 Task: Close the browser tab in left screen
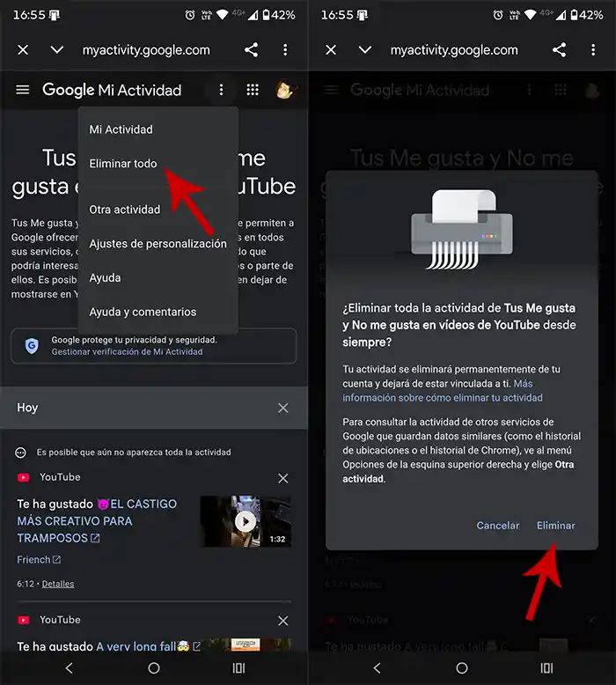pos(23,50)
